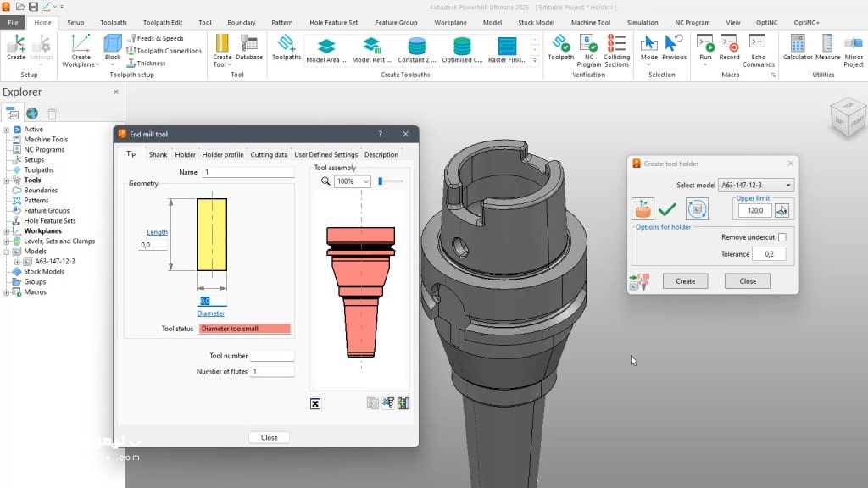Click Create in Create tool holder dialog
868x488 pixels.
(x=685, y=281)
